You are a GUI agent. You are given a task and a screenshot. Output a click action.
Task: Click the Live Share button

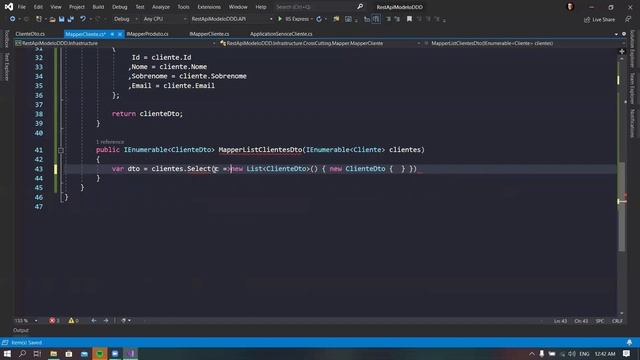599,19
